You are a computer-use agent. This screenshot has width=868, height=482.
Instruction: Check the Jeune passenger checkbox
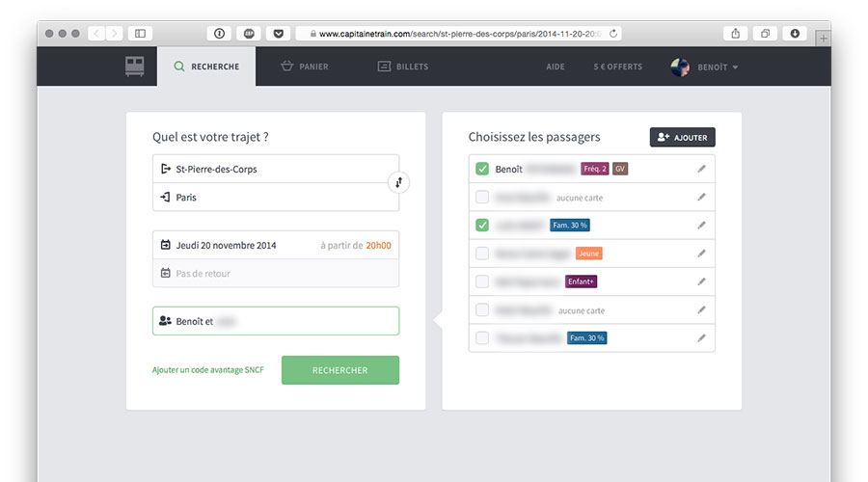(482, 254)
